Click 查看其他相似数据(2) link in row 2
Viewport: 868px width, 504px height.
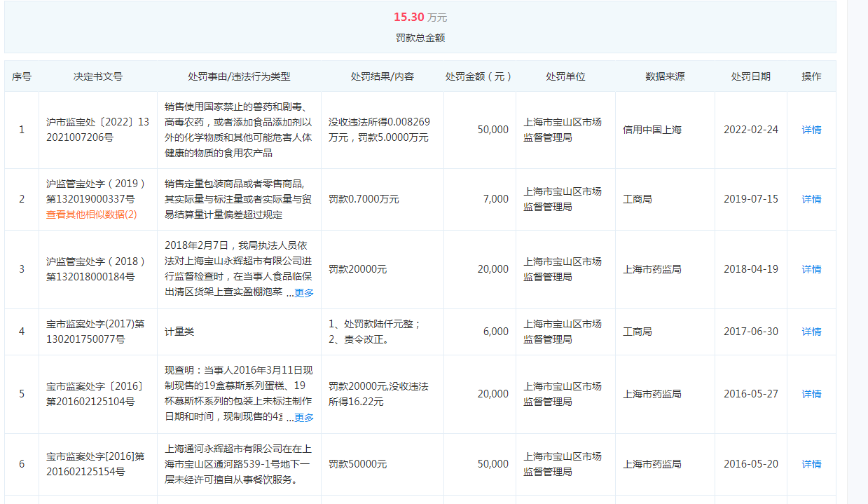[92, 214]
